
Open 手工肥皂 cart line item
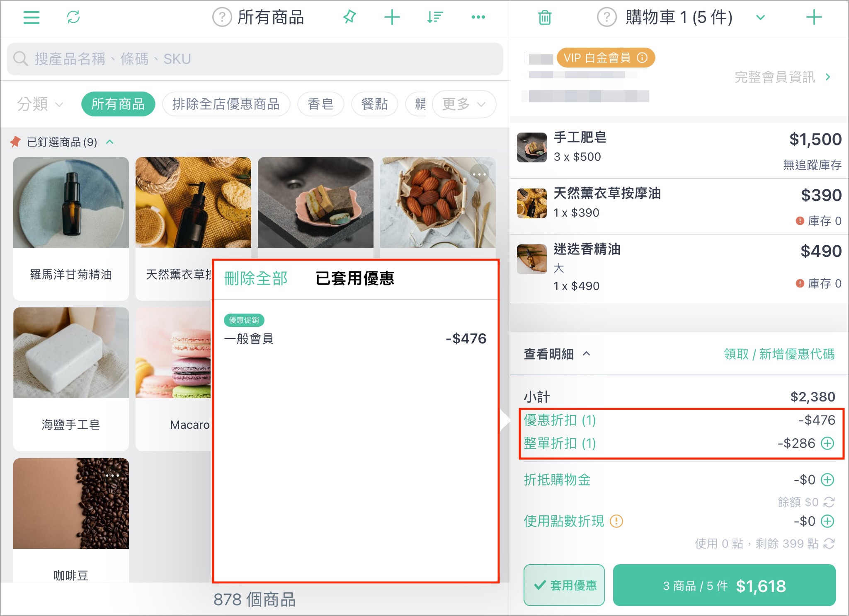679,150
